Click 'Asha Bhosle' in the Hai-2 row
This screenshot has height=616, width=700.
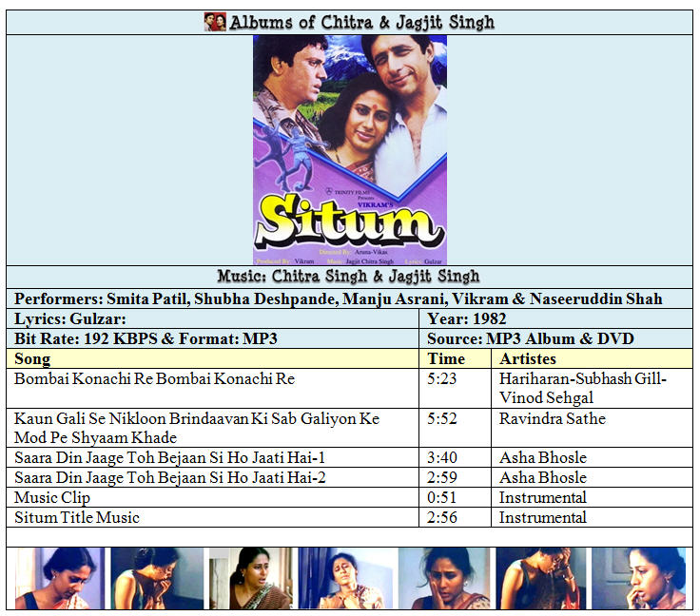[543, 478]
